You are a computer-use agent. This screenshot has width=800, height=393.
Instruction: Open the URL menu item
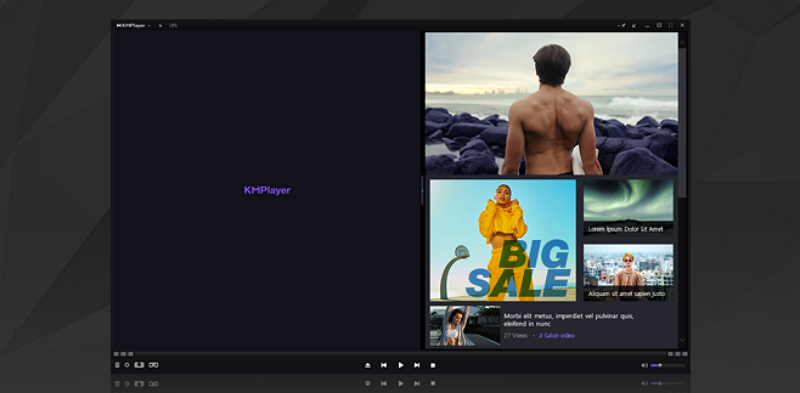point(173,25)
